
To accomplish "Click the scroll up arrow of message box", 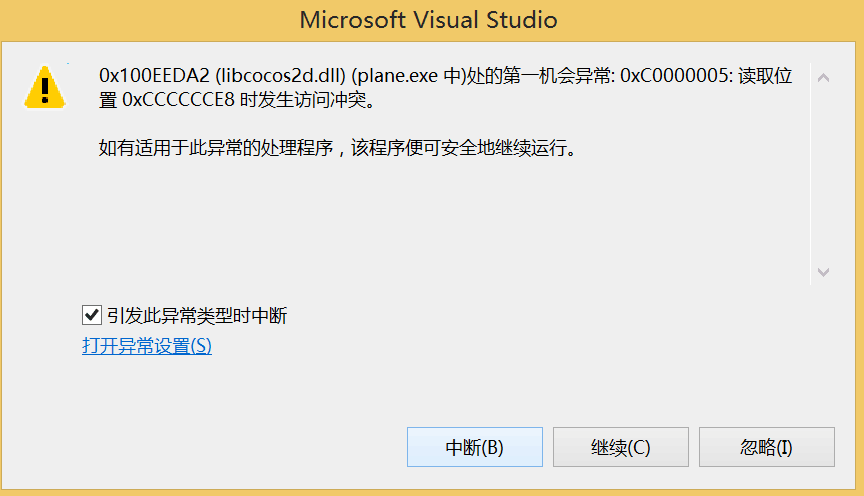I will point(823,78).
